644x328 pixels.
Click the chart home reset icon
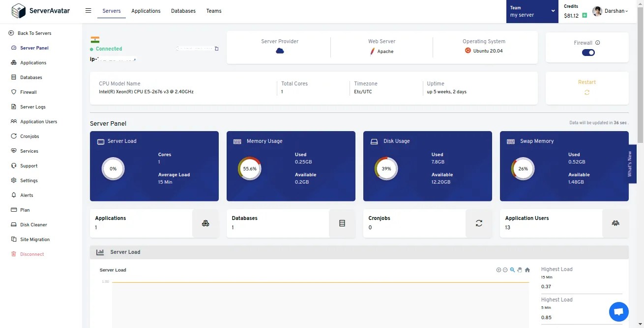point(527,270)
